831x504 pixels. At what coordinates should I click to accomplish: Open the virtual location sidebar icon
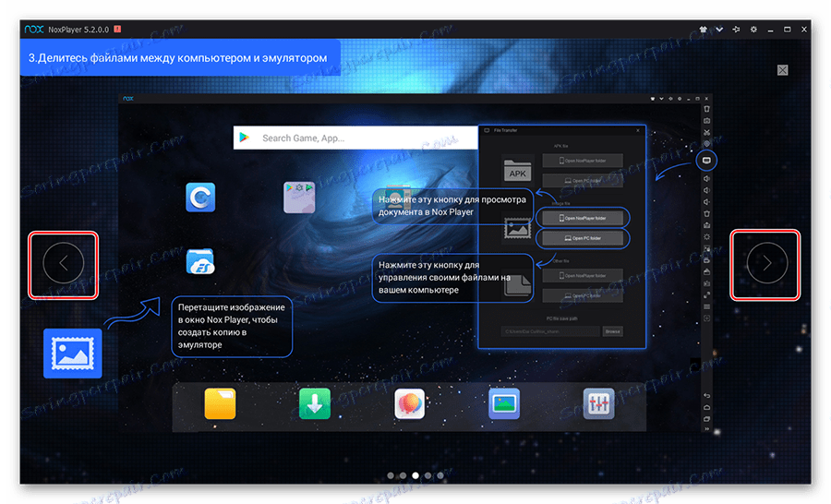(706, 144)
